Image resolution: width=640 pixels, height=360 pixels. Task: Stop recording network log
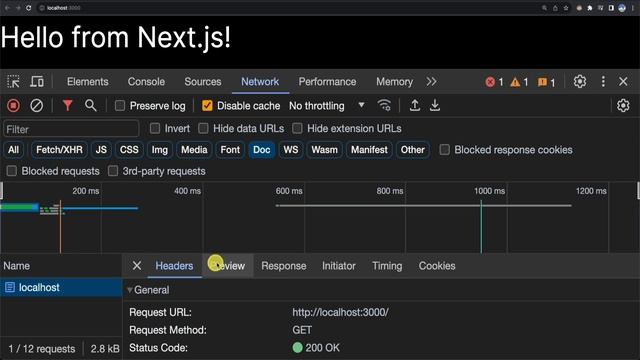(13, 106)
